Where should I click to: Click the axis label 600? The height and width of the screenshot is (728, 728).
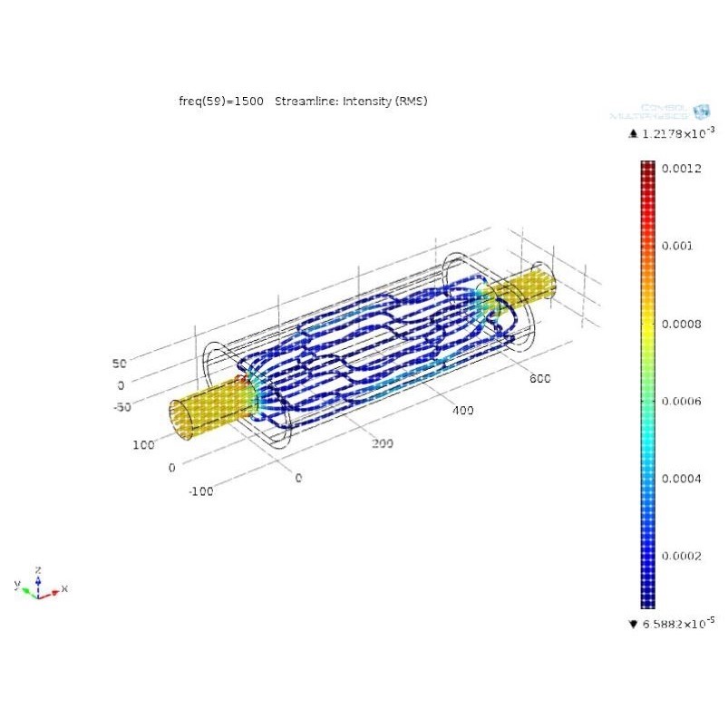[540, 378]
